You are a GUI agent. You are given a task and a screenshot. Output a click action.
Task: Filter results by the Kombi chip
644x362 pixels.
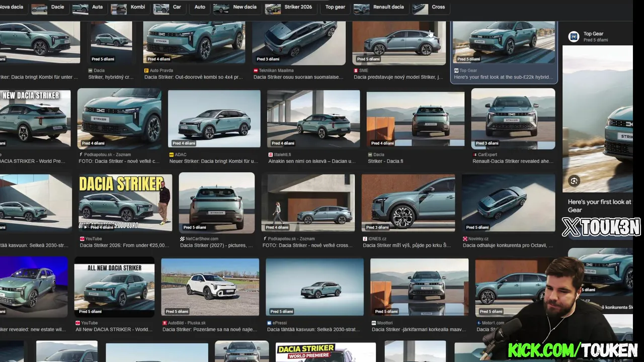pyautogui.click(x=129, y=8)
